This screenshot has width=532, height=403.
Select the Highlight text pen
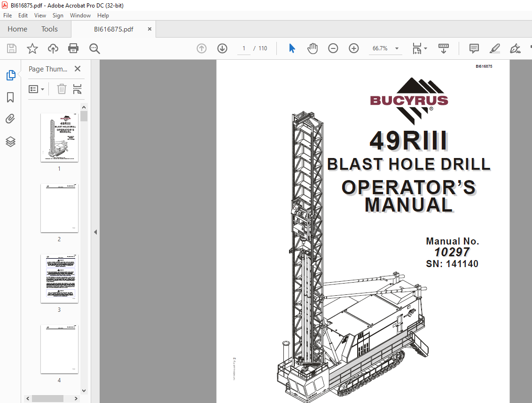495,48
